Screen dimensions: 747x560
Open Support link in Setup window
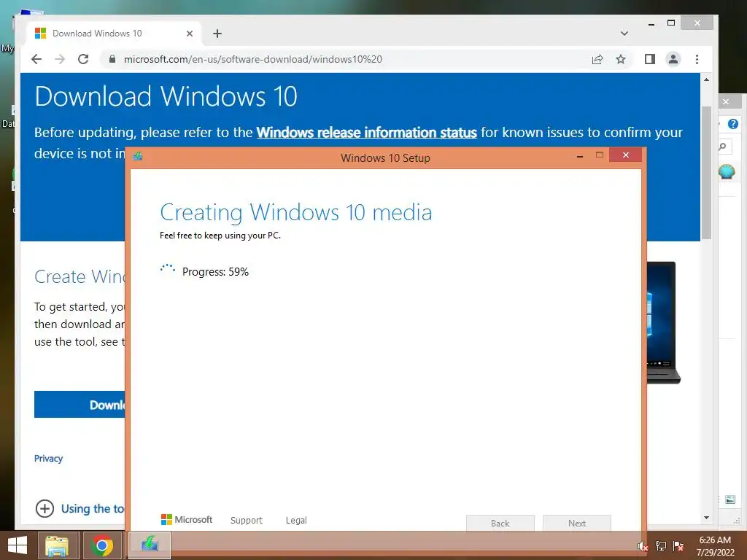247,520
